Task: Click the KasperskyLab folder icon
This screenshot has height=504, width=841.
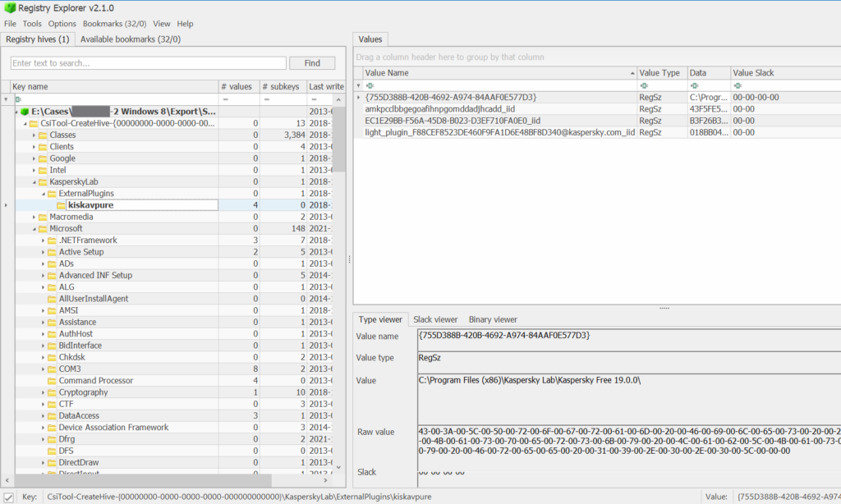Action: [43, 181]
